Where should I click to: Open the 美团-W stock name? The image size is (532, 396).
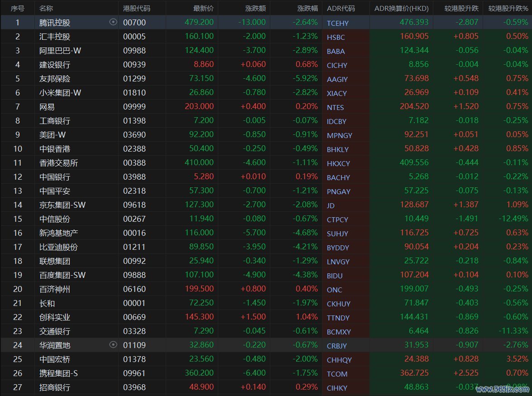(x=52, y=135)
